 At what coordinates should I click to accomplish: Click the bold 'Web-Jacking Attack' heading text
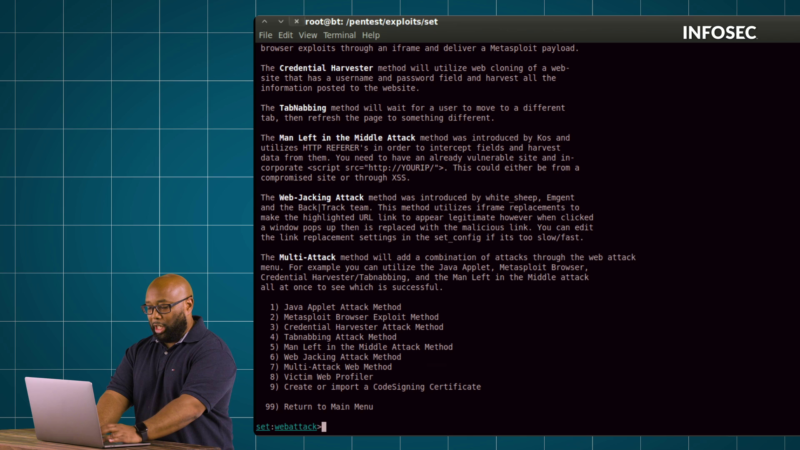tap(321, 197)
